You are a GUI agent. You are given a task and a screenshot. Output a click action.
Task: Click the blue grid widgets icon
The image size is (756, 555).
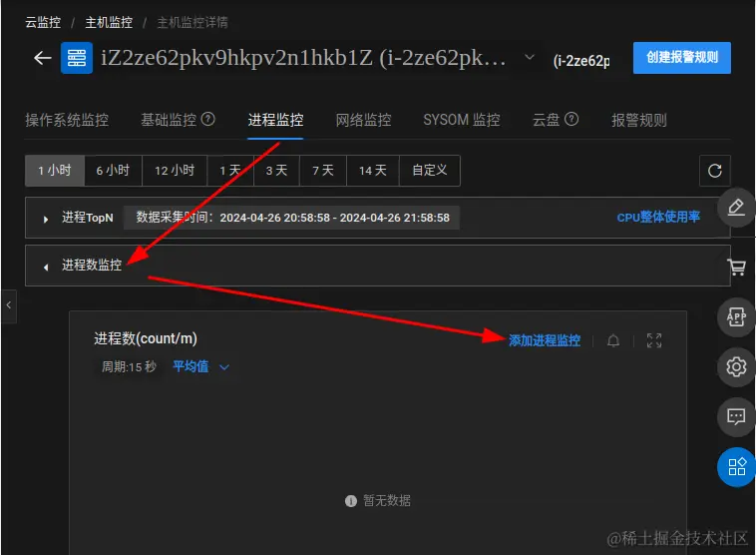736,467
